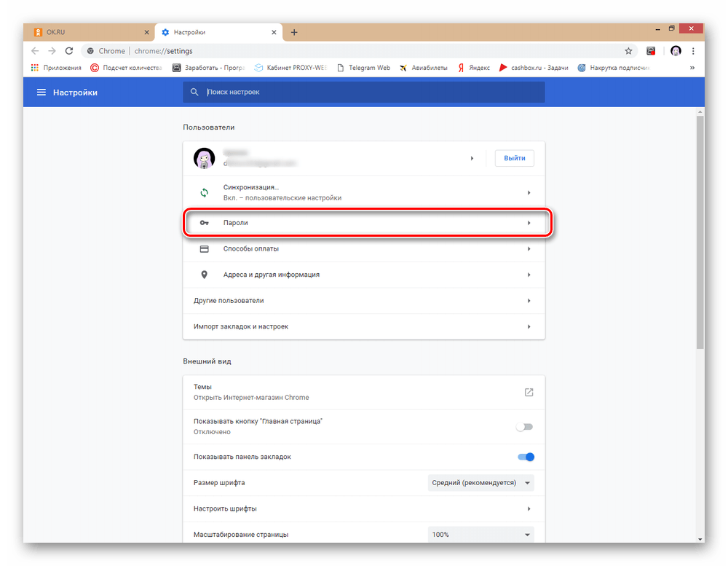This screenshot has width=728, height=566.
Task: Click the browser reload page icon
Action: 69,51
